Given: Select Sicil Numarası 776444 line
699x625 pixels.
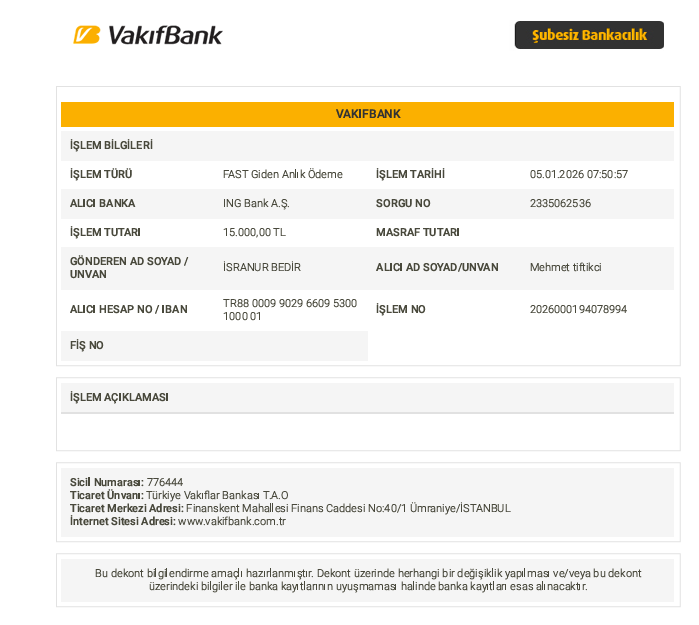Looking at the screenshot, I should pos(126,482).
